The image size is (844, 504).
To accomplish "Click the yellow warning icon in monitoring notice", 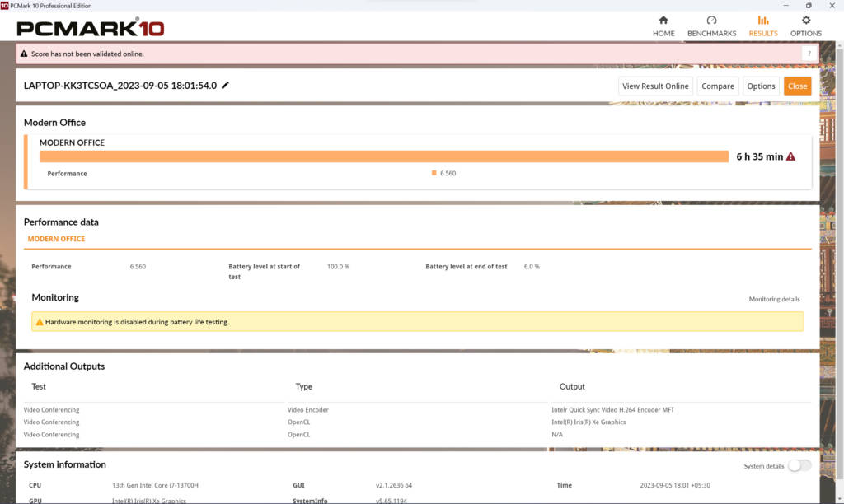I will [x=40, y=322].
